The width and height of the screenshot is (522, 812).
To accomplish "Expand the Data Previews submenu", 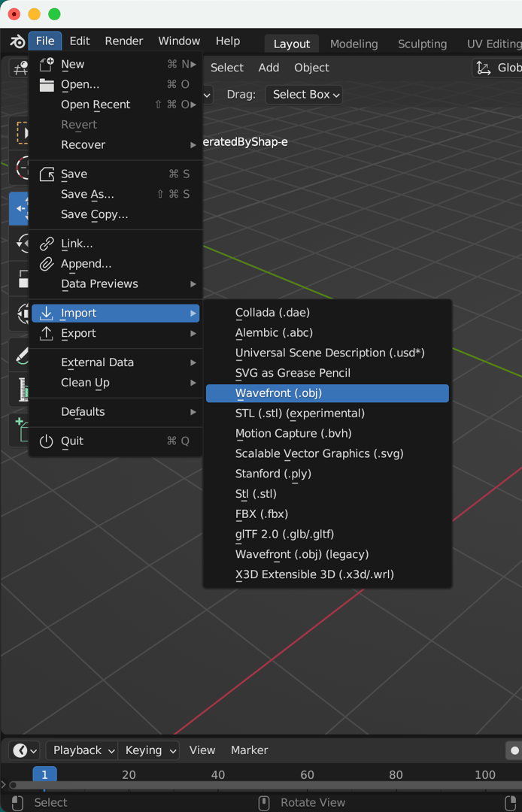I will [116, 283].
